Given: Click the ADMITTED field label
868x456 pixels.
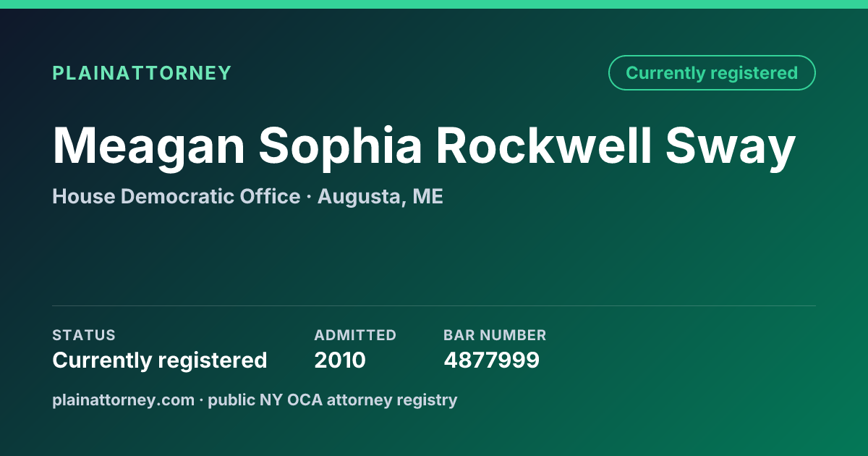Looking at the screenshot, I should (355, 335).
